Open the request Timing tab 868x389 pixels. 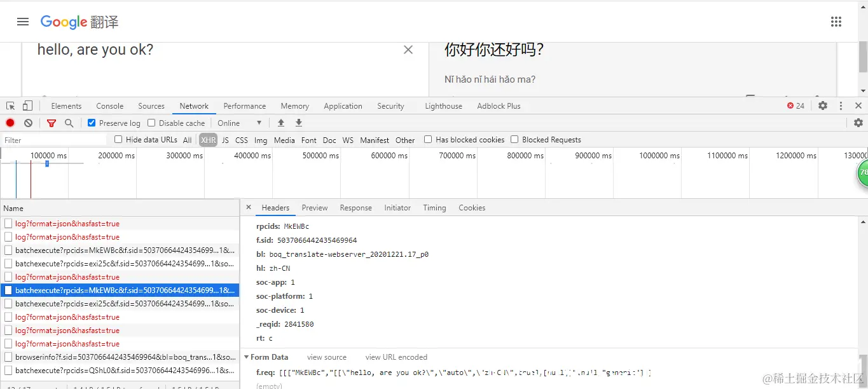(434, 208)
